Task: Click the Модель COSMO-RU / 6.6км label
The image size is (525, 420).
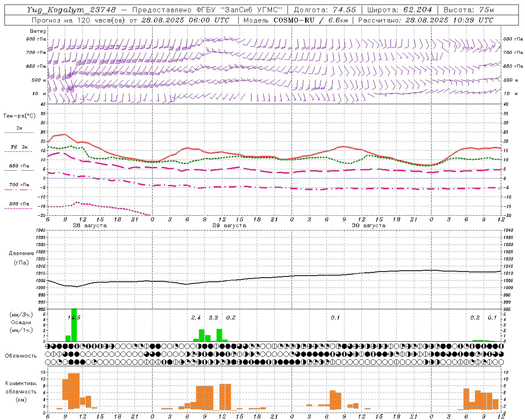Action: point(295,20)
